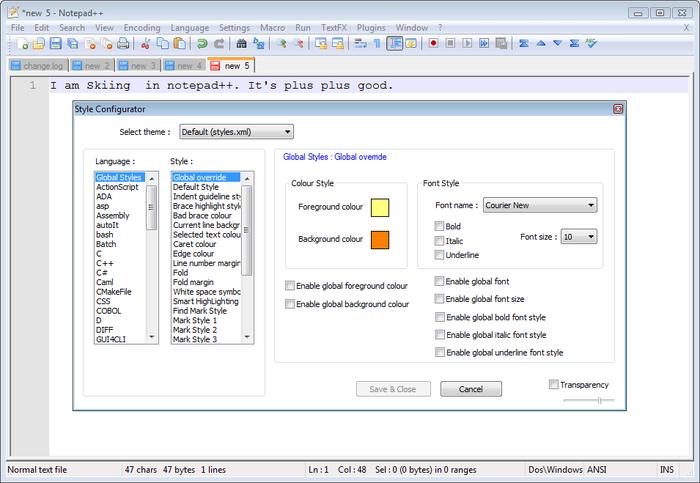This screenshot has width=700, height=483.
Task: Click the Transparency slider
Action: click(589, 400)
